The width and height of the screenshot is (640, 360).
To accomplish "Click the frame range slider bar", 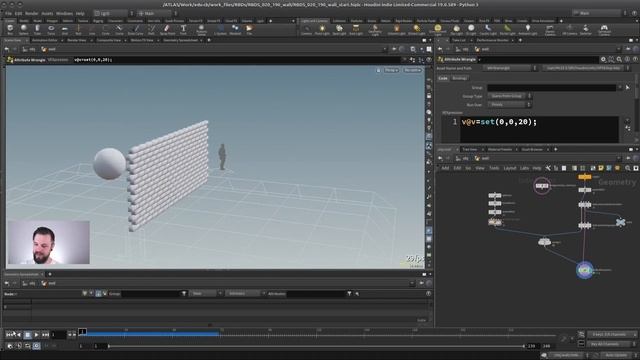I will click(x=316, y=346).
